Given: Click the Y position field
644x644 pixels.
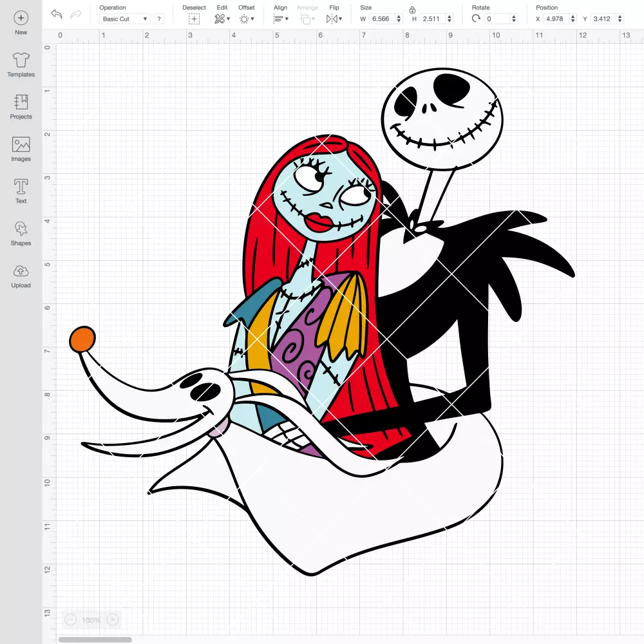Looking at the screenshot, I should coord(603,19).
